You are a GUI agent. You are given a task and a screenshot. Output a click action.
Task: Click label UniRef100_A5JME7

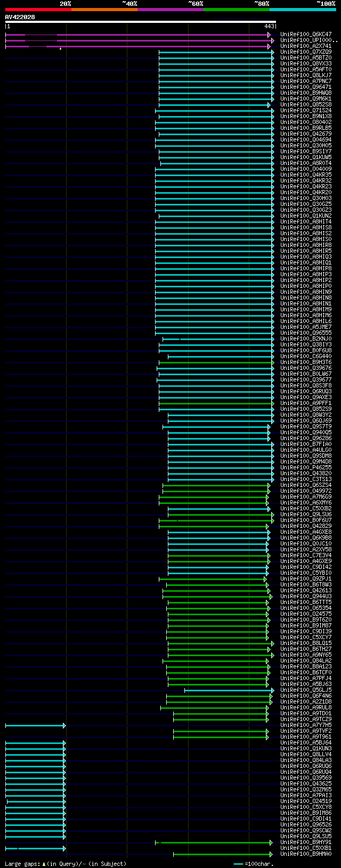pyautogui.click(x=306, y=327)
